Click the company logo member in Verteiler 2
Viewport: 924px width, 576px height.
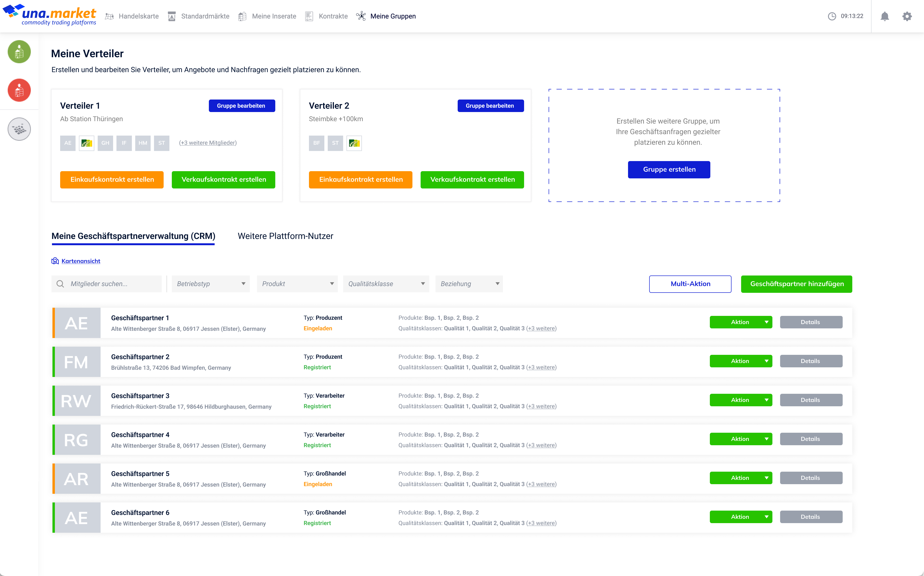[354, 143]
